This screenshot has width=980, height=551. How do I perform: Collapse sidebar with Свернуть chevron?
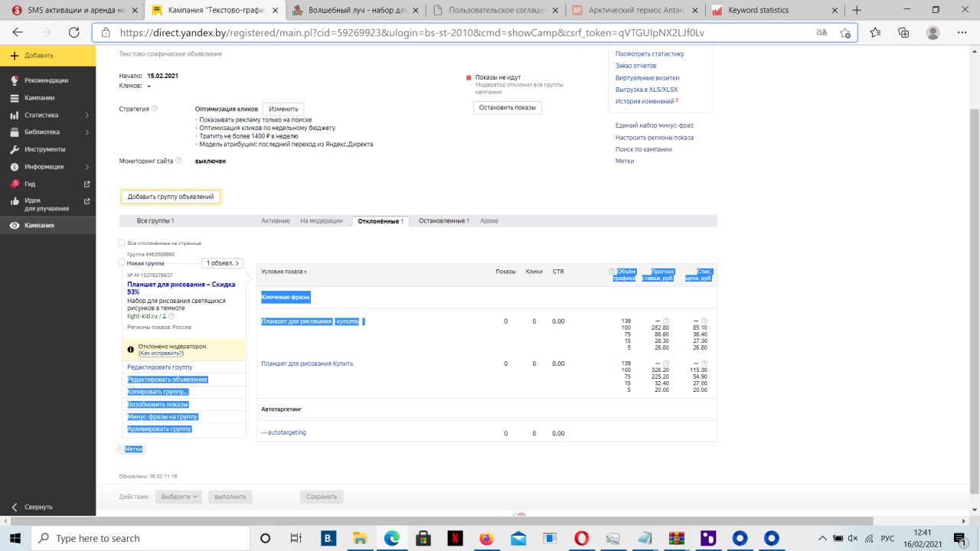[x=15, y=507]
